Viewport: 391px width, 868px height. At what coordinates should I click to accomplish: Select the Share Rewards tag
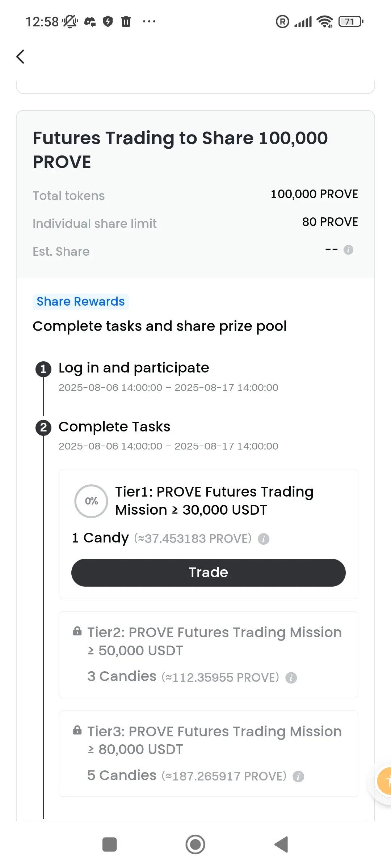click(x=81, y=301)
